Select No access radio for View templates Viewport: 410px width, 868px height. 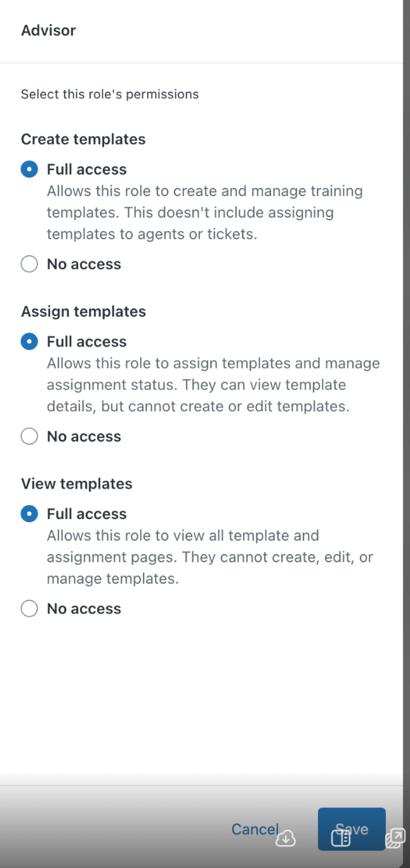point(29,609)
